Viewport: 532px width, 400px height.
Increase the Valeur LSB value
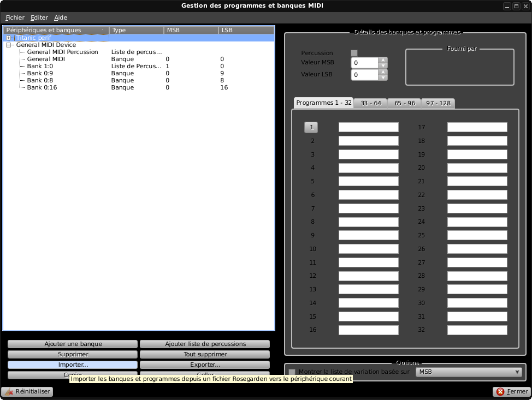point(383,72)
